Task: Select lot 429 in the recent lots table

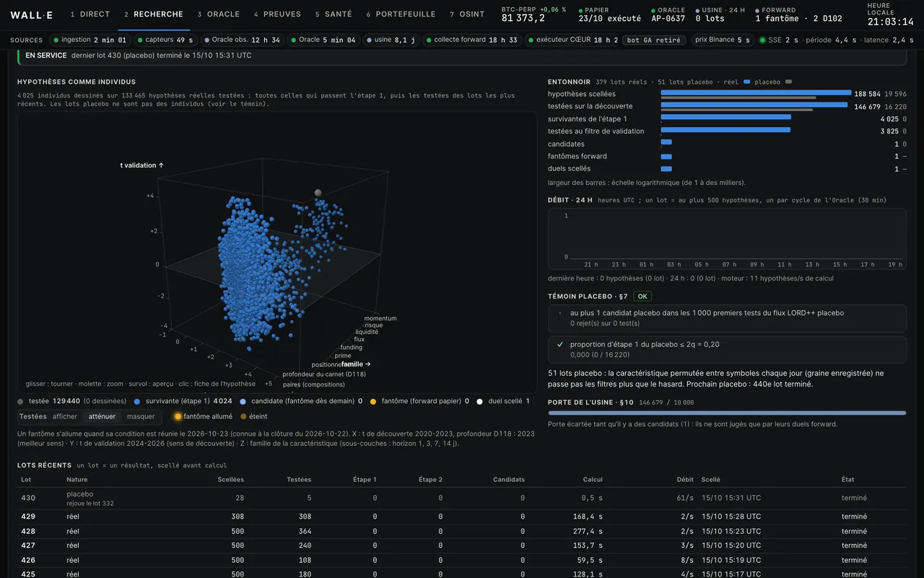Action: point(462,517)
